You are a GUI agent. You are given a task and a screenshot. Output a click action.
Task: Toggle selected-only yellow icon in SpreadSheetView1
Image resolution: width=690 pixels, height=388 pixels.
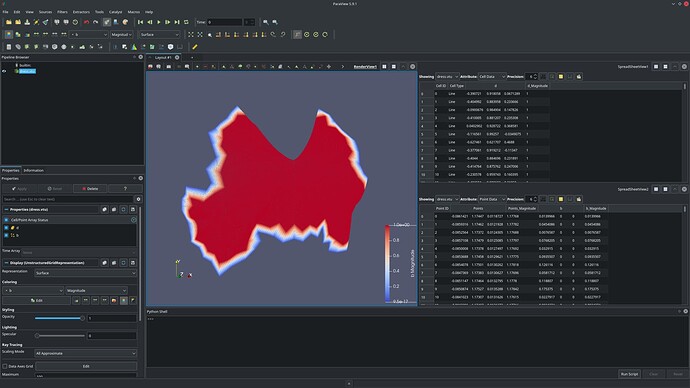(561, 77)
